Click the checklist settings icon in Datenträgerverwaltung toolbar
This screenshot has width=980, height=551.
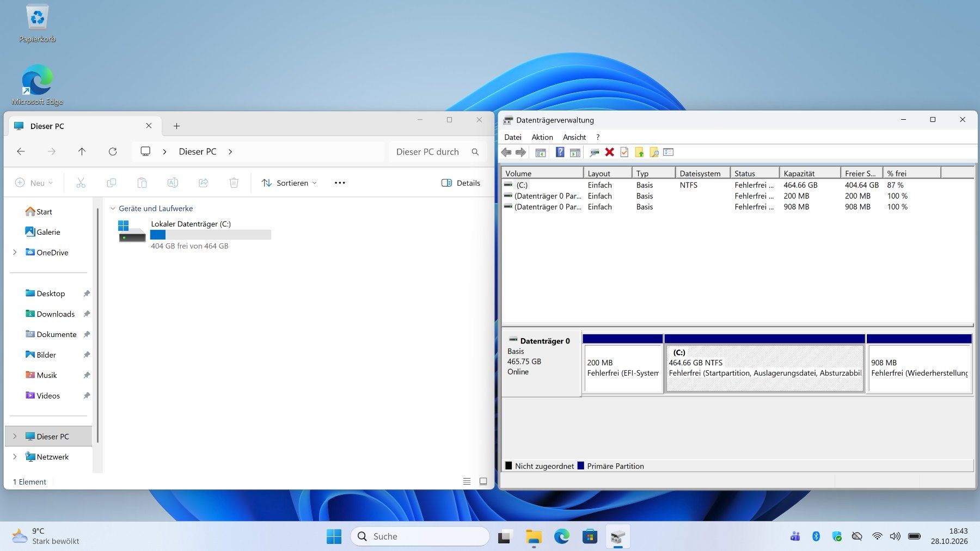669,152
